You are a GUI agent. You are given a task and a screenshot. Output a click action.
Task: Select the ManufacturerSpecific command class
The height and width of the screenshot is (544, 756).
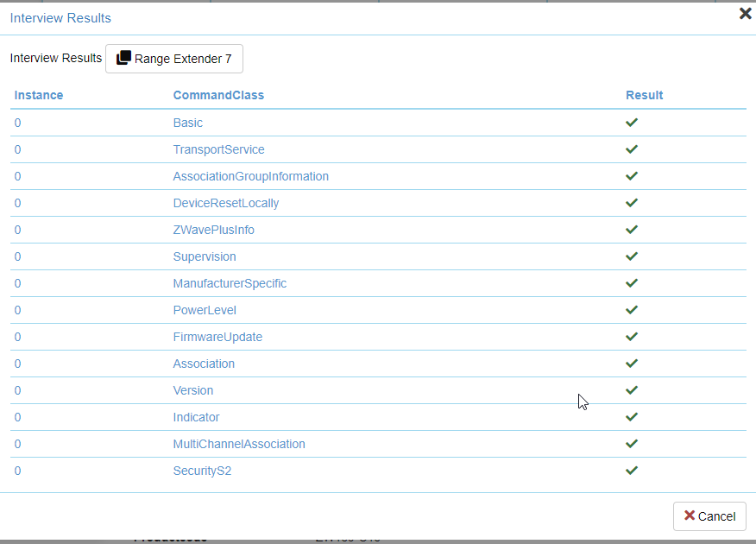pyautogui.click(x=230, y=283)
